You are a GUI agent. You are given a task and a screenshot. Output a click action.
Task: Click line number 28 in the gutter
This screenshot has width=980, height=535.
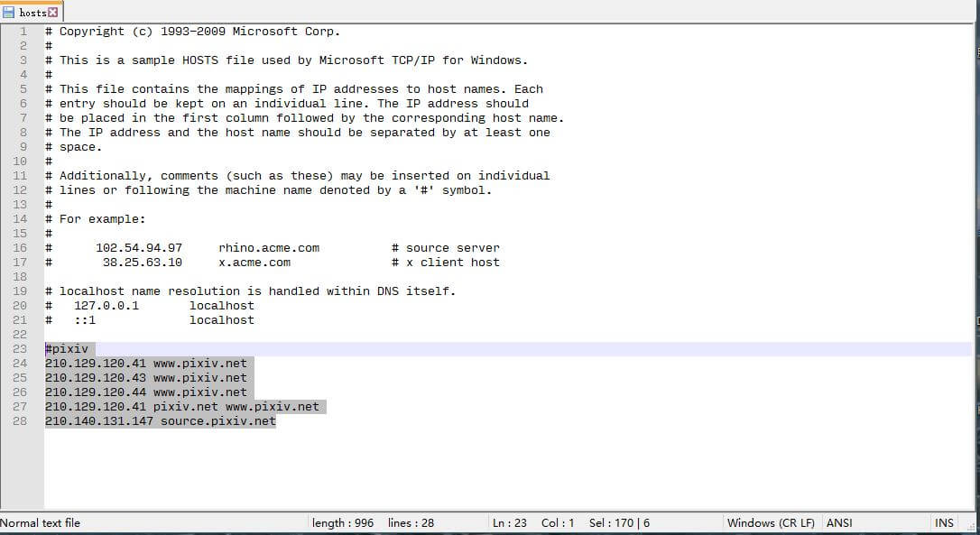tap(20, 420)
